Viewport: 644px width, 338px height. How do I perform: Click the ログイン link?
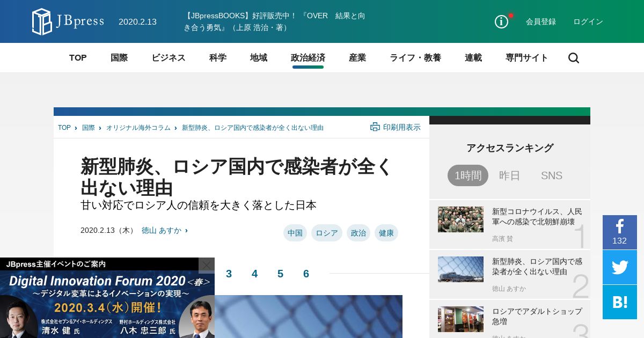click(588, 22)
